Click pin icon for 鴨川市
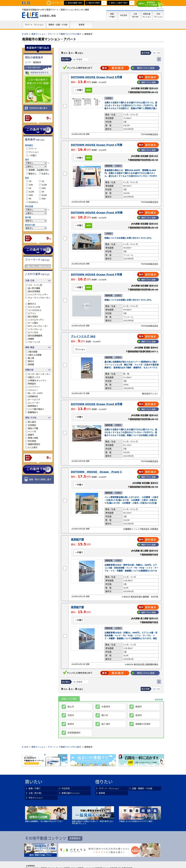 tap(97, 715)
